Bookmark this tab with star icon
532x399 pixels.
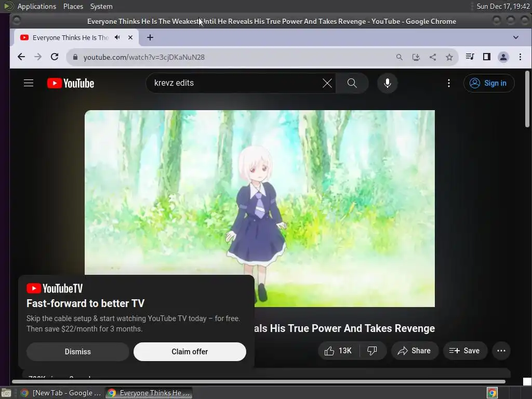coord(449,57)
